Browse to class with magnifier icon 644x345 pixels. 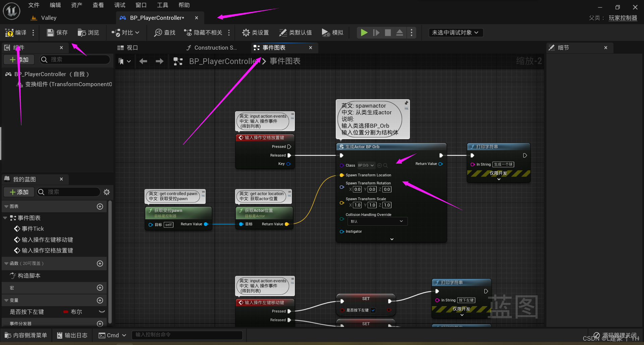[385, 165]
